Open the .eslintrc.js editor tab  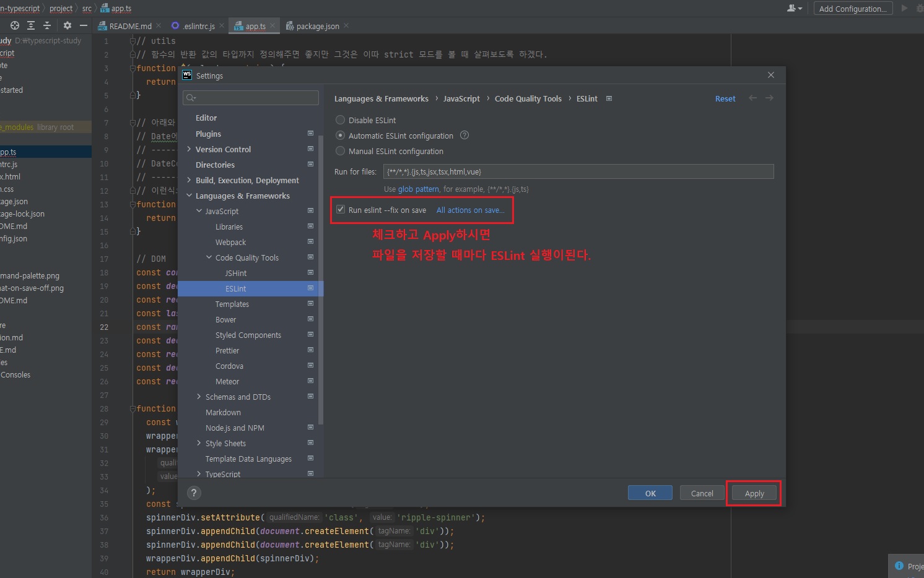tap(198, 26)
